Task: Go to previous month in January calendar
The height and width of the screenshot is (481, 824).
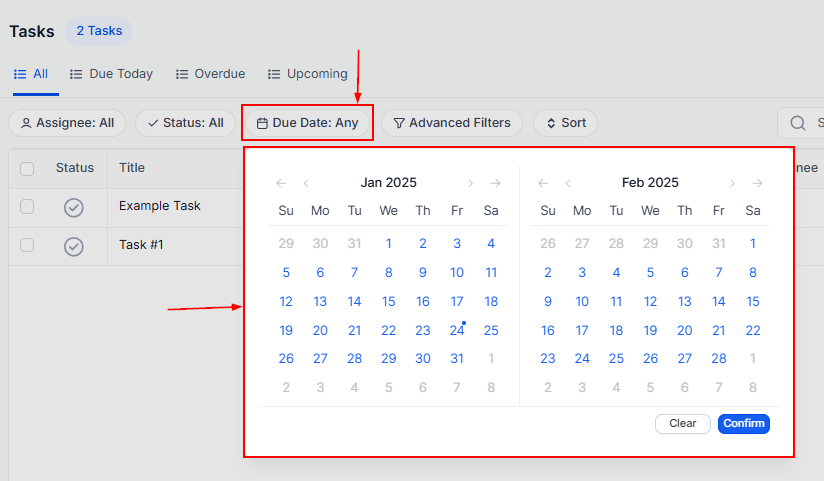Action: pyautogui.click(x=306, y=183)
